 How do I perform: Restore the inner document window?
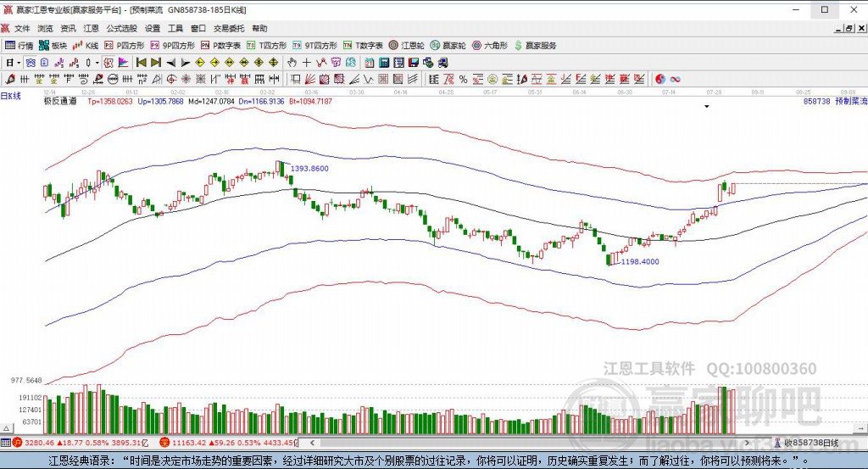tap(849, 28)
